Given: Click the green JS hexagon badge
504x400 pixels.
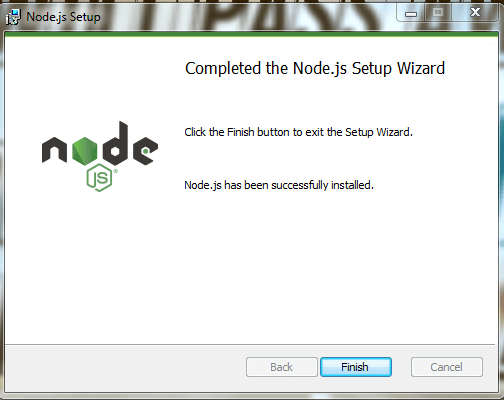Looking at the screenshot, I should pos(99,178).
